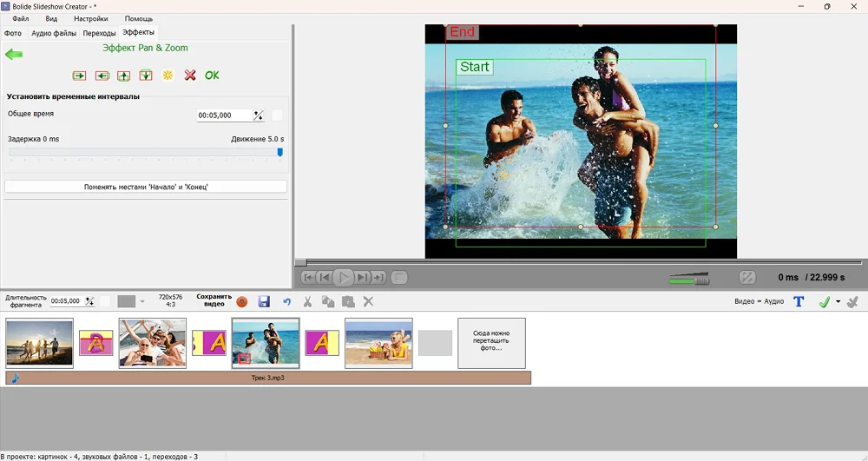Click the pan right arrow icon

pos(79,76)
